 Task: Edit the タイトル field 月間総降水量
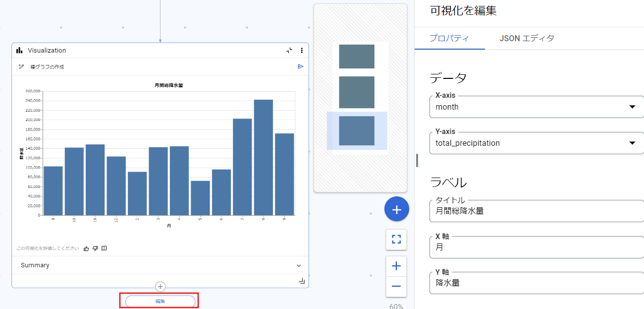click(537, 211)
